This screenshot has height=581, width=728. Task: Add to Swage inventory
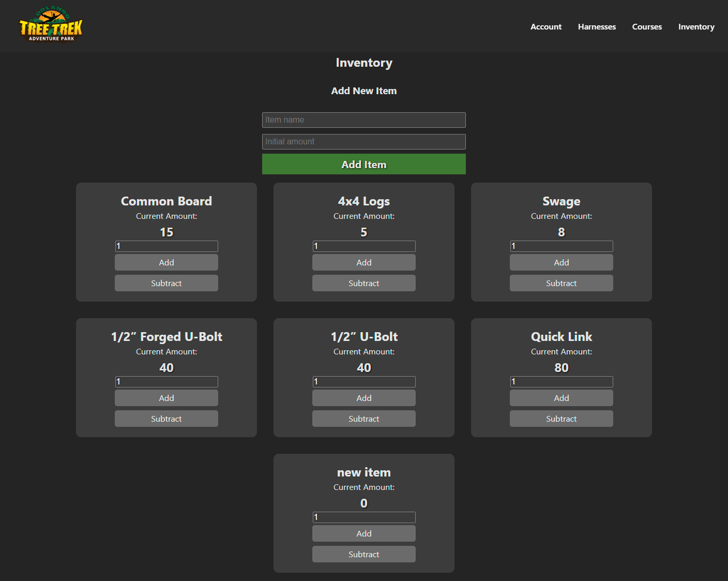(561, 262)
